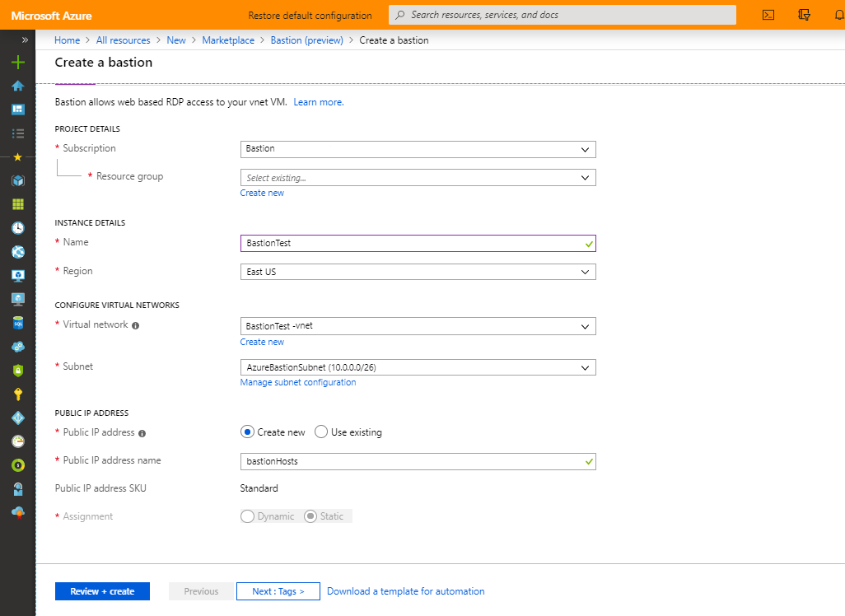
Task: Open All resources green grid icon
Action: coord(18,204)
